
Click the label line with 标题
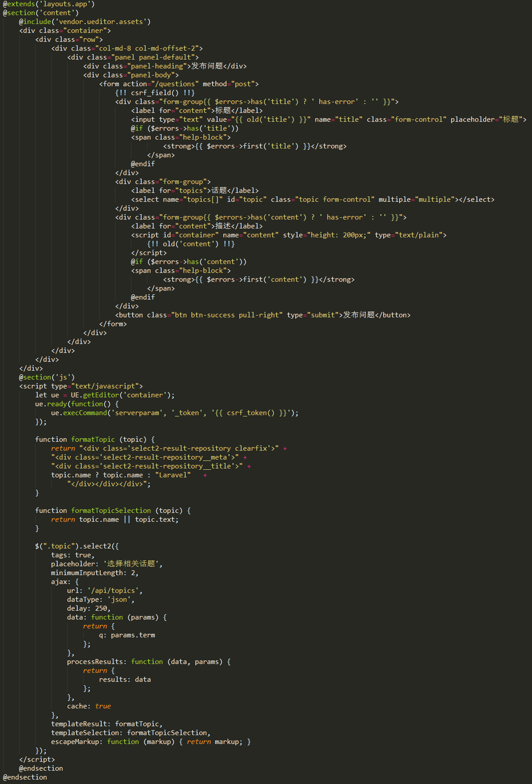(197, 111)
